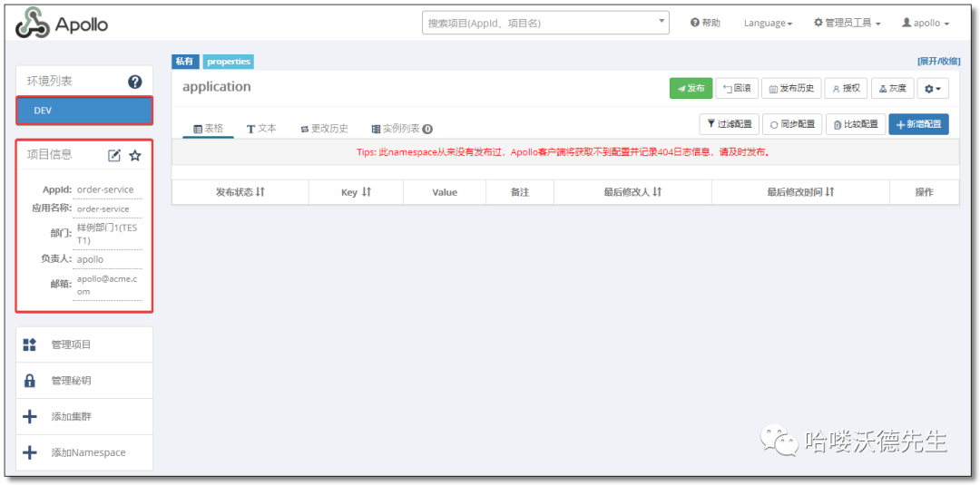Open environment list help question-mark icon
980x485 pixels.
point(134,82)
